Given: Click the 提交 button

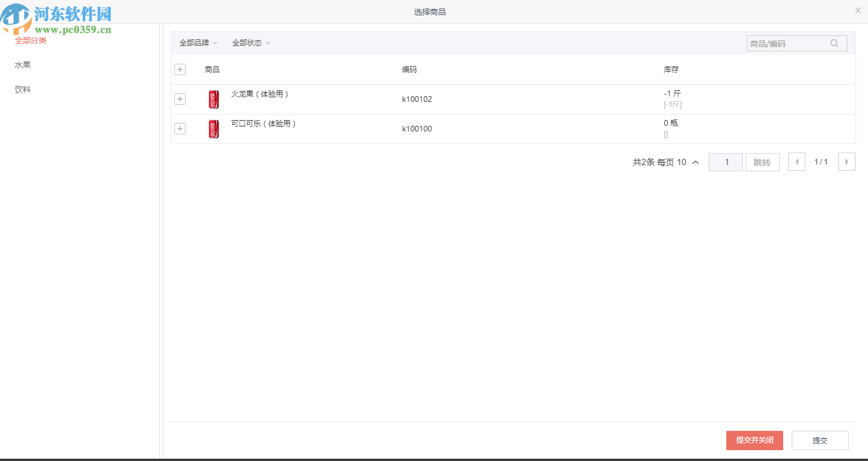Looking at the screenshot, I should pos(820,441).
